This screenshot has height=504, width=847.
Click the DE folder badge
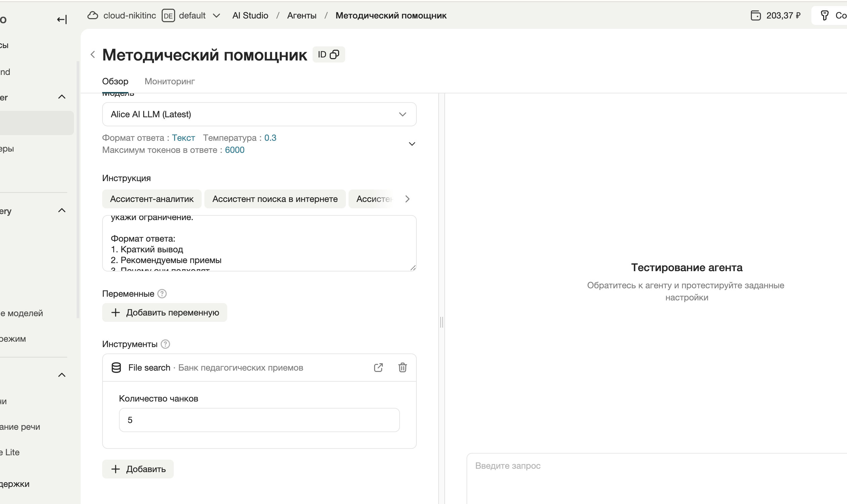point(168,15)
